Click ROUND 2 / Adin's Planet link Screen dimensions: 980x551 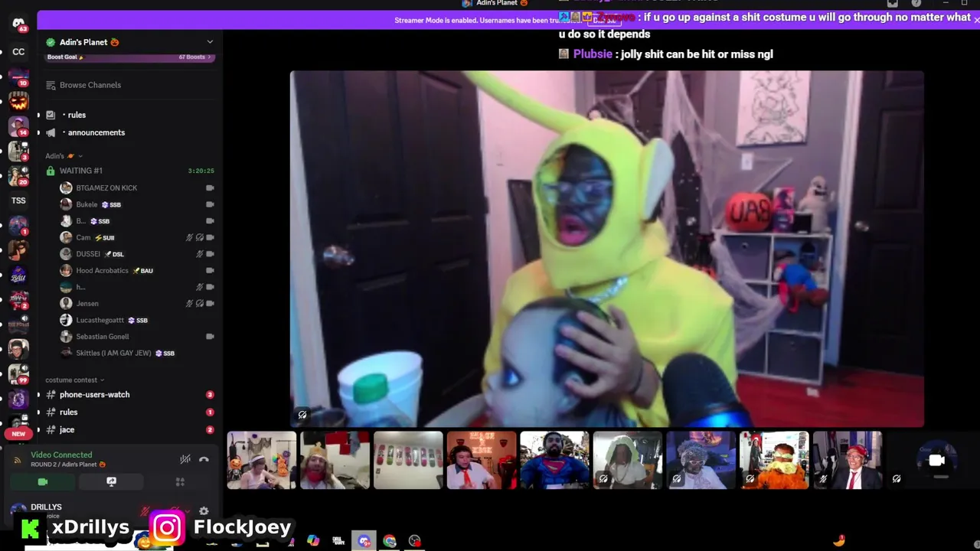coord(68,465)
